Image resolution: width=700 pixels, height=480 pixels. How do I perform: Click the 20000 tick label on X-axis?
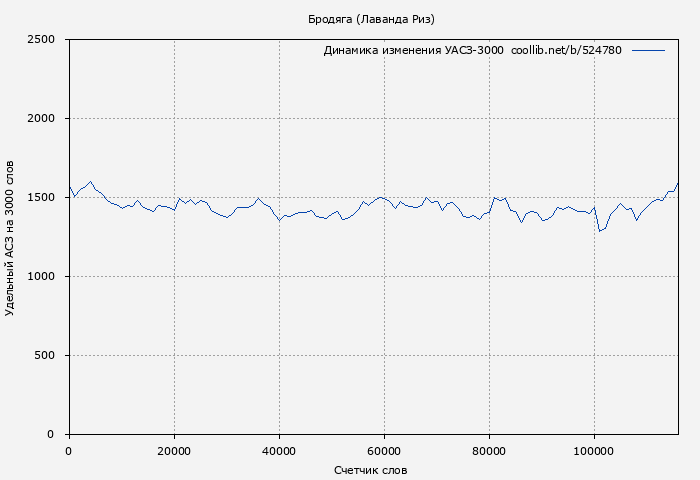[x=174, y=451]
